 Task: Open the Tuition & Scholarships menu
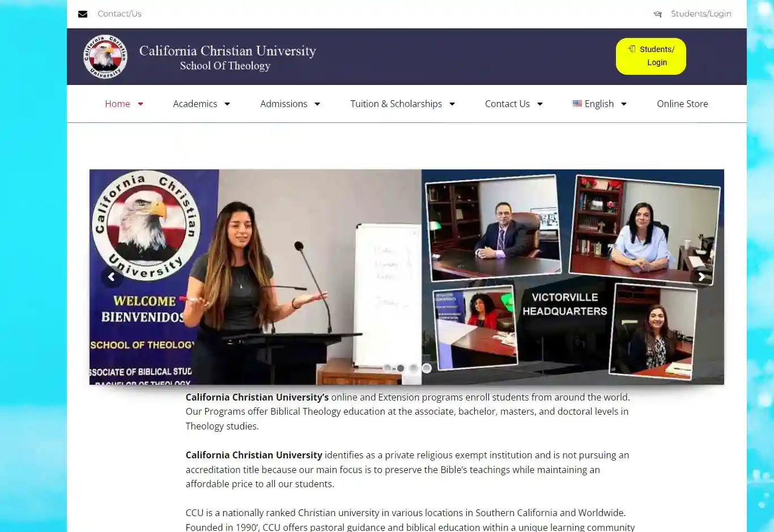pyautogui.click(x=396, y=104)
